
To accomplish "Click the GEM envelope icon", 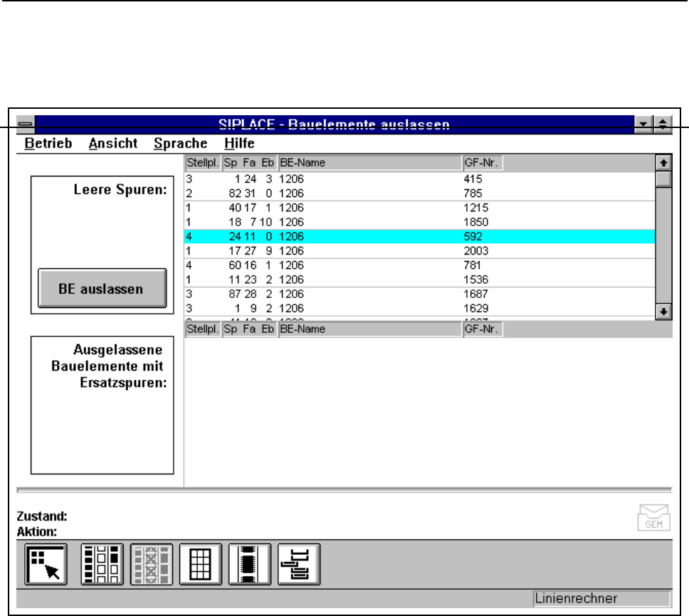I will click(654, 518).
